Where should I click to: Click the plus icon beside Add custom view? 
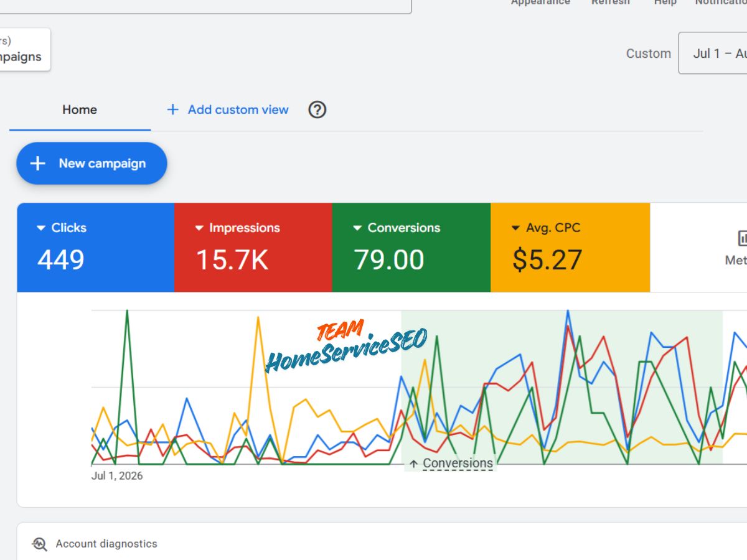pyautogui.click(x=172, y=110)
